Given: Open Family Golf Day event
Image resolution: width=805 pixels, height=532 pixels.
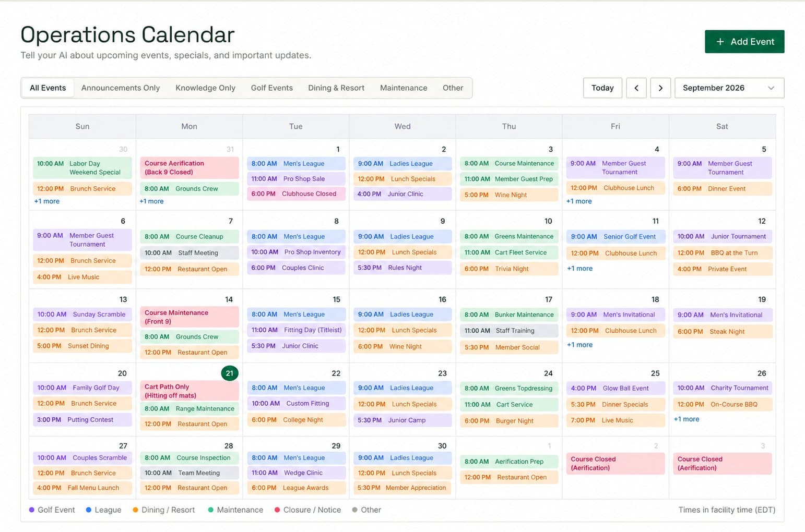Looking at the screenshot, I should [82, 388].
